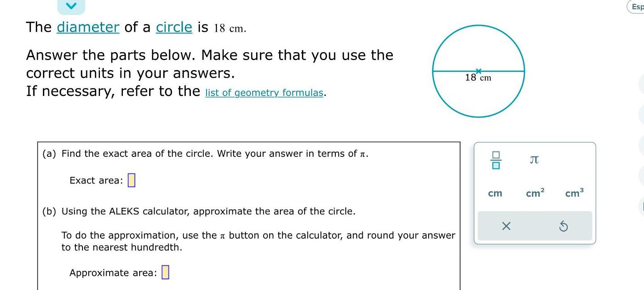Open the diameter definition link
644x290 pixels.
[87, 27]
